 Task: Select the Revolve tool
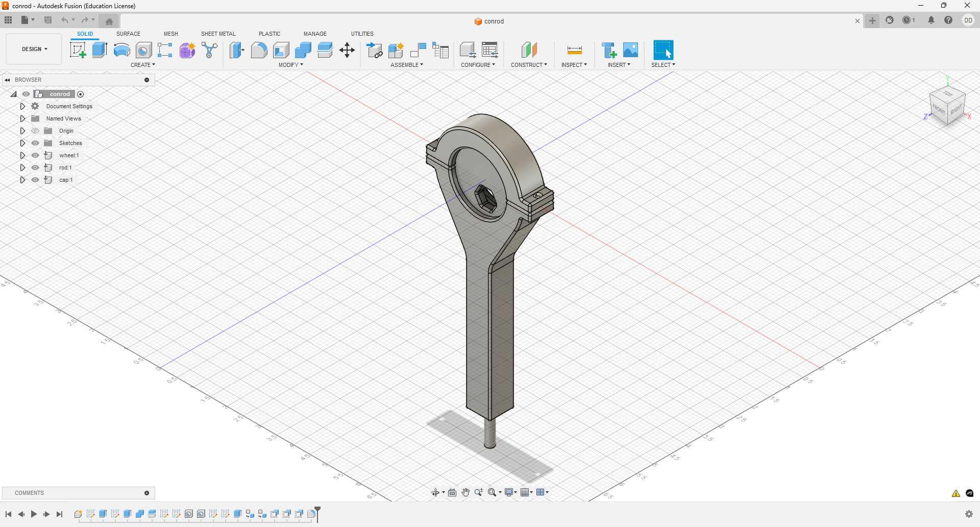(121, 50)
